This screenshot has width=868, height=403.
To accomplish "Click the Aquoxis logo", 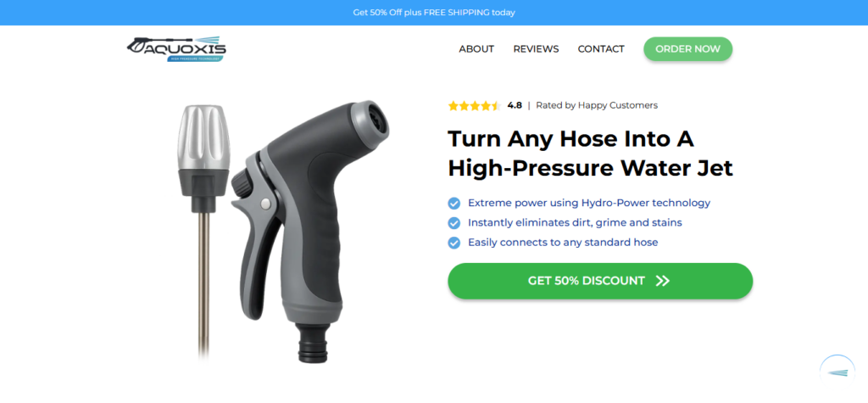I will pyautogui.click(x=176, y=48).
